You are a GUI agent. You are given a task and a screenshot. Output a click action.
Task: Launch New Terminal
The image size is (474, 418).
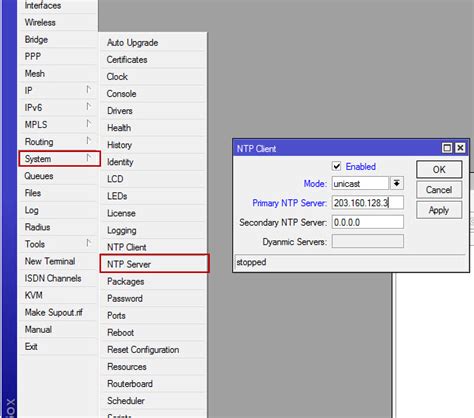(57, 261)
